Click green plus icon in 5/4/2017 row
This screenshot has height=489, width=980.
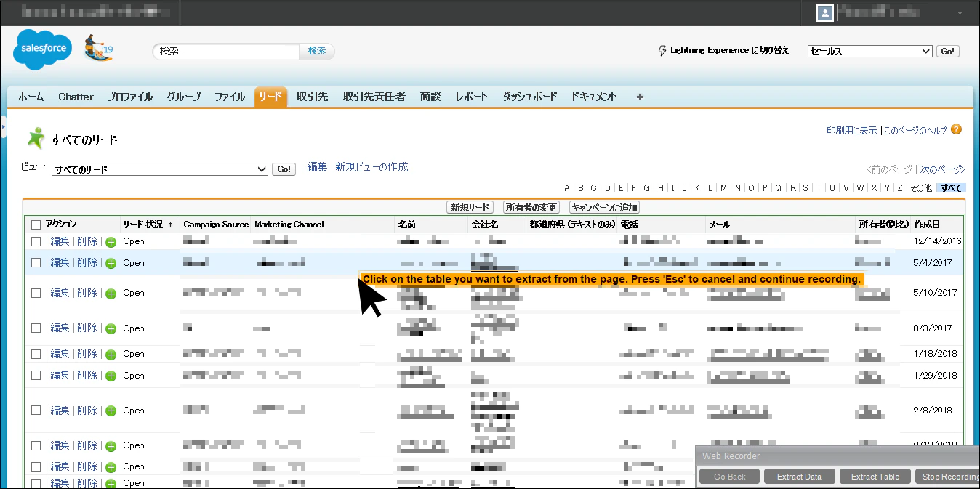coord(111,263)
